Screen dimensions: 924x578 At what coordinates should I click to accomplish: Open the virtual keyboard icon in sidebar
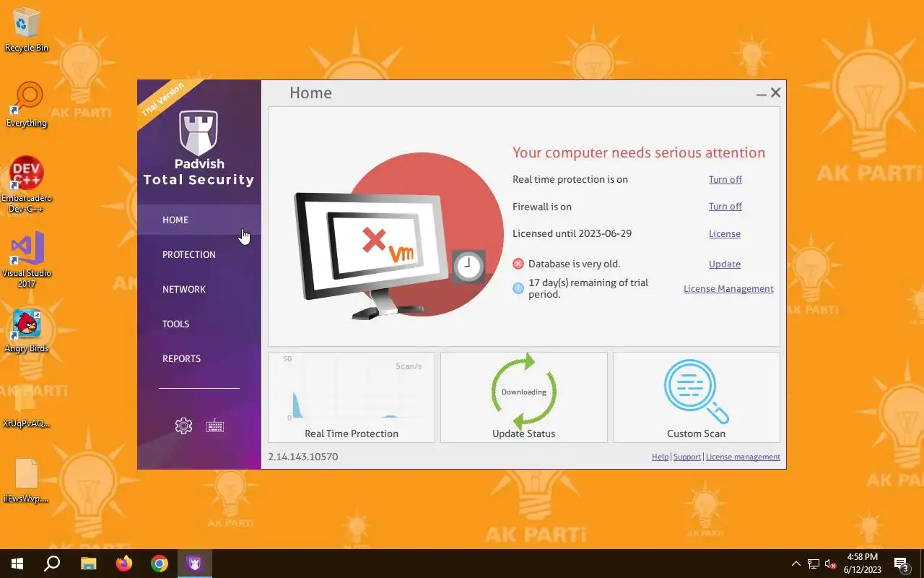pos(215,426)
